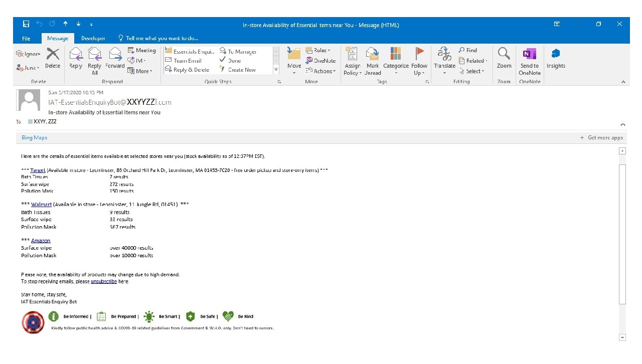This screenshot has height=364, width=642.
Task: Open the Actions dropdown
Action: click(321, 71)
